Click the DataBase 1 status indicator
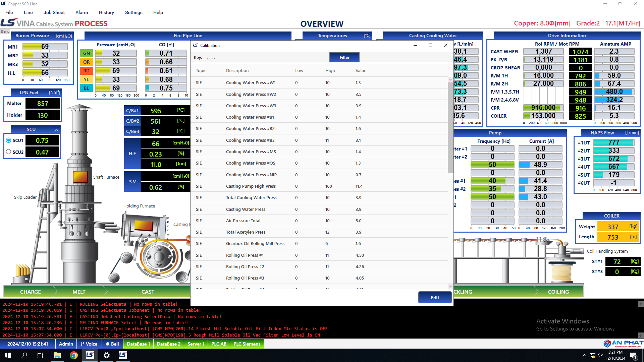This screenshot has width=644, height=362. 138,344
